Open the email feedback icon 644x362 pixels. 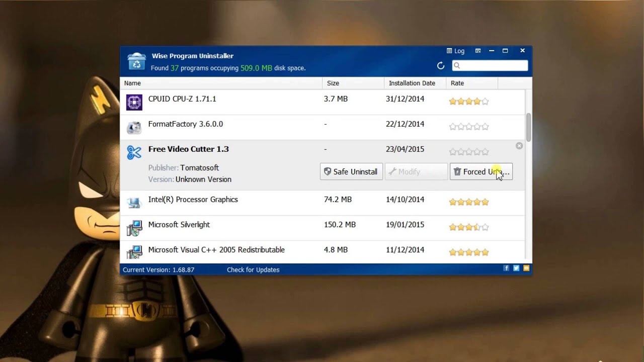tap(526, 268)
